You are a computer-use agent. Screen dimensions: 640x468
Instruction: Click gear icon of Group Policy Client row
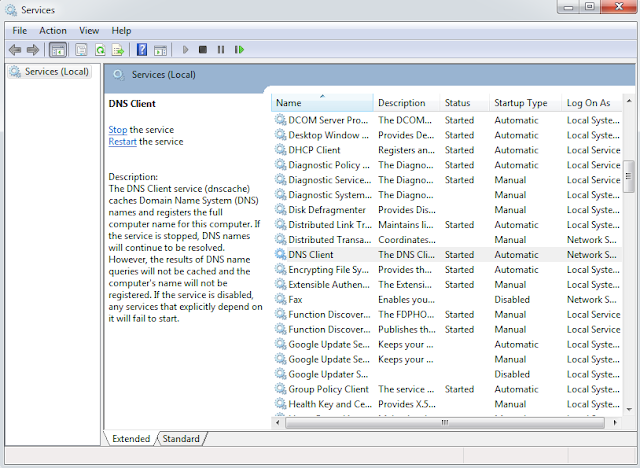pyautogui.click(x=280, y=389)
